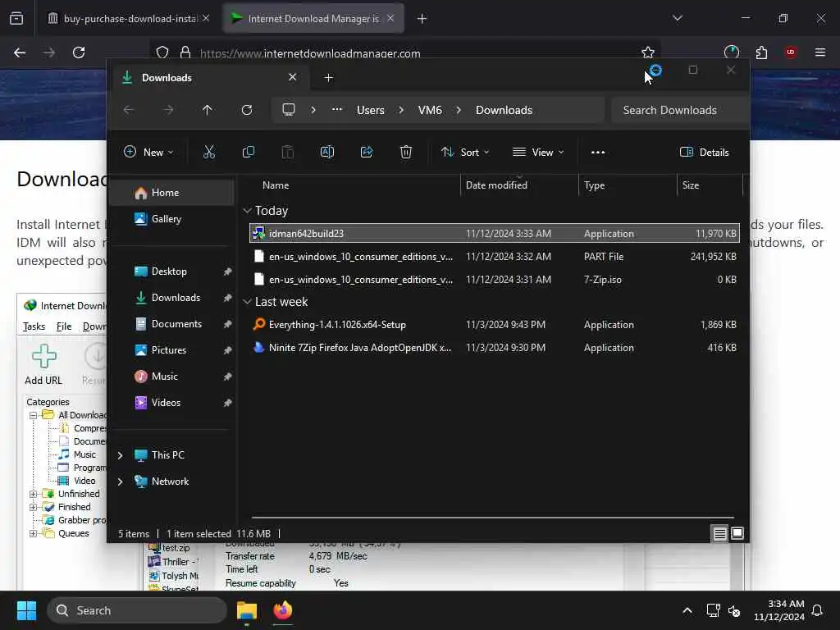Close the Downloads Explorer tab
Viewport: 840px width, 630px height.
coord(293,77)
